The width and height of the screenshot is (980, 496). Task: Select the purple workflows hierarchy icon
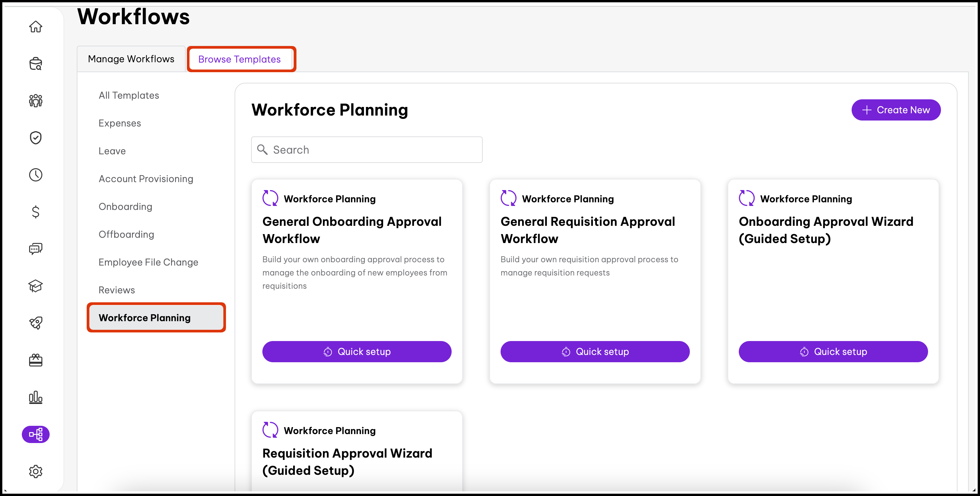click(x=35, y=434)
